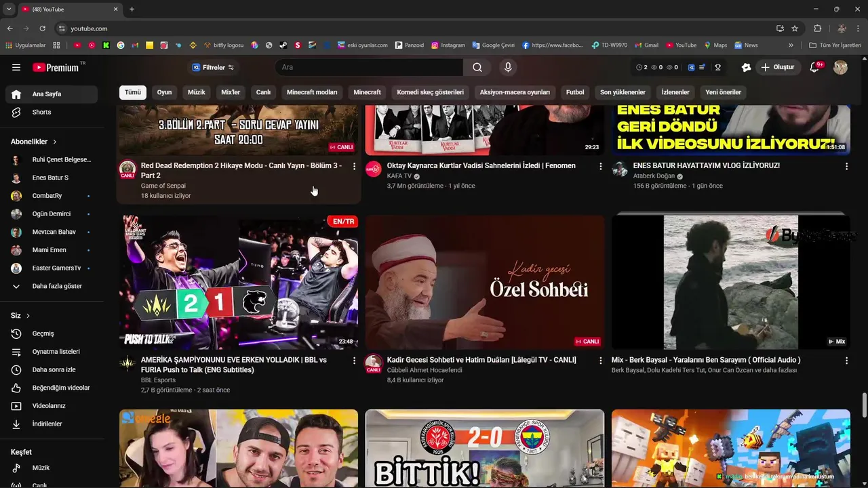Go back in browser history
The width and height of the screenshot is (868, 488).
(x=9, y=28)
